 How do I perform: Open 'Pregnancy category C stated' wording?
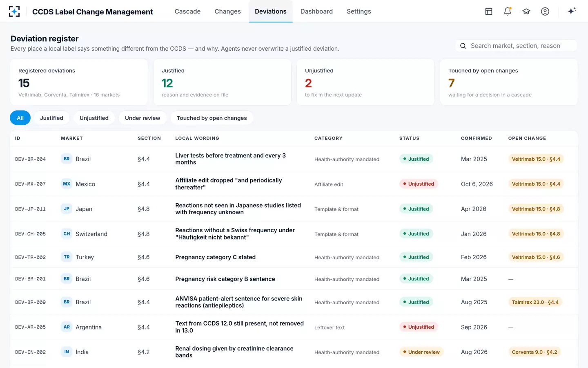[215, 257]
